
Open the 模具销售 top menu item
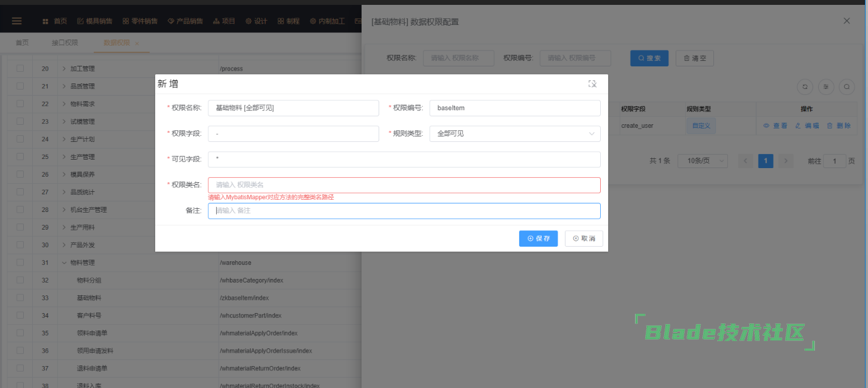[94, 21]
